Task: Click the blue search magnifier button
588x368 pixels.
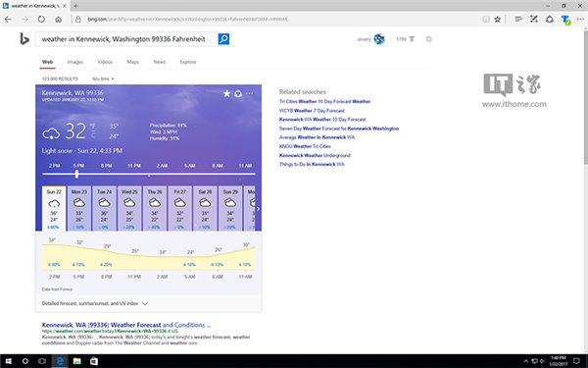Action: 223,39
